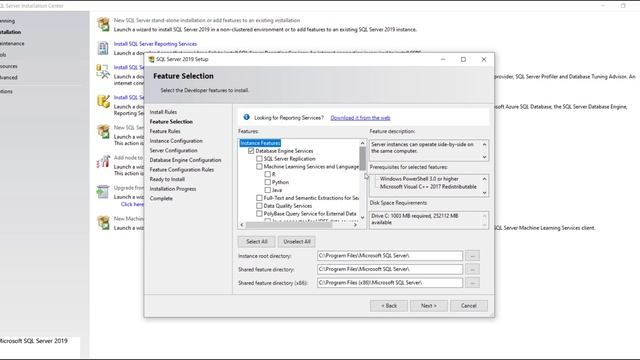The image size is (640, 360).
Task: Select Advanced tab in Installation Center
Action: (x=9, y=78)
